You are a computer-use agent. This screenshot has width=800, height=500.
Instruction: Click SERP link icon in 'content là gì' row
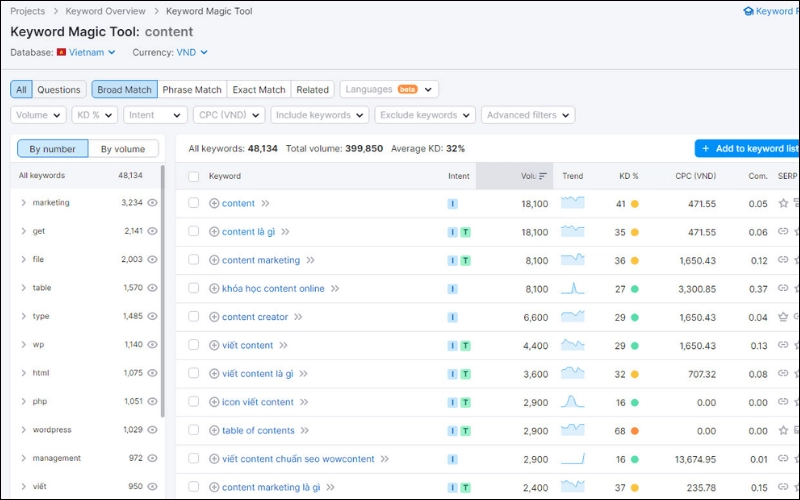(x=783, y=231)
